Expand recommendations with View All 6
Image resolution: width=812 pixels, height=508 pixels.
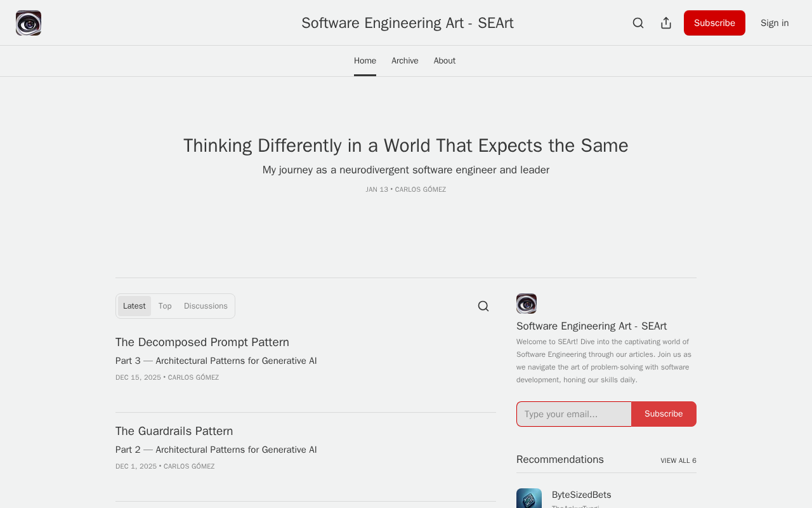coord(678,460)
